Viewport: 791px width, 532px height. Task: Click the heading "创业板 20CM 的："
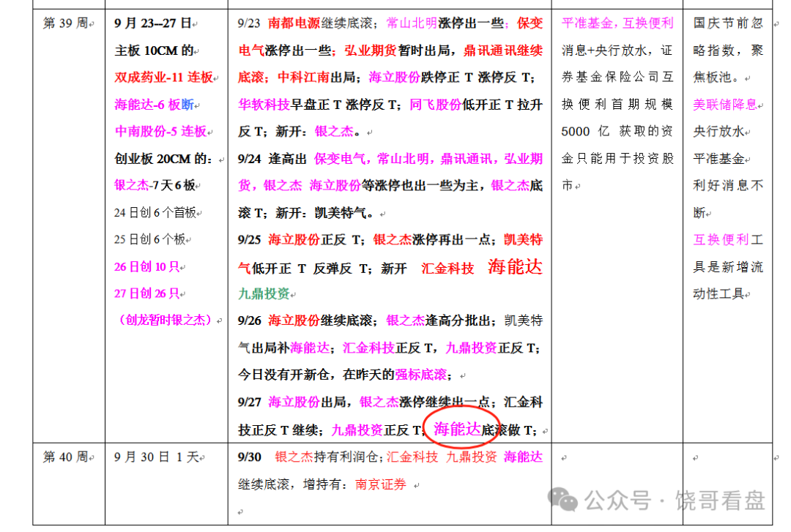click(163, 159)
